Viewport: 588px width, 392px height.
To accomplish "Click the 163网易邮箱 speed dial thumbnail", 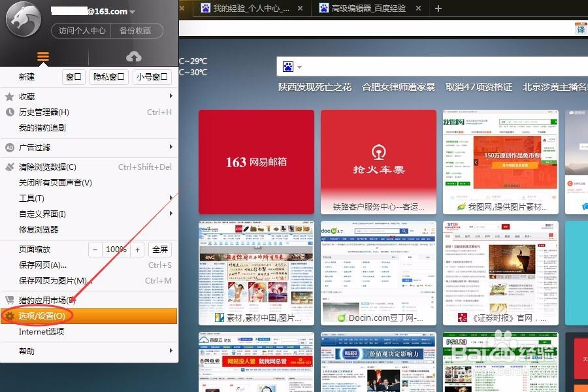I will (x=255, y=161).
